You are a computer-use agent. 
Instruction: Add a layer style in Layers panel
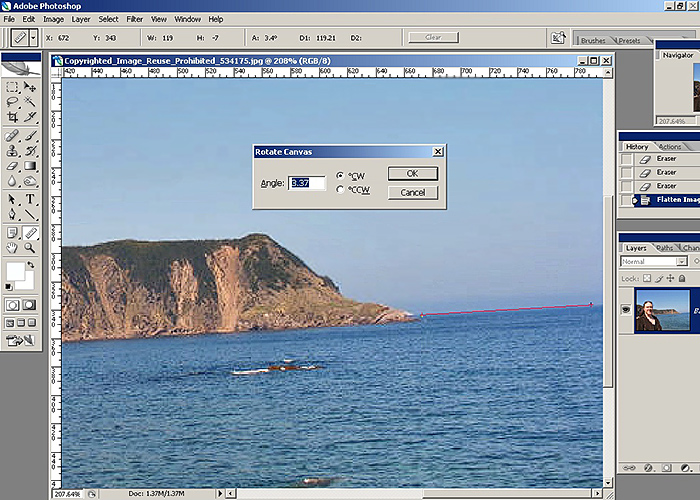648,468
